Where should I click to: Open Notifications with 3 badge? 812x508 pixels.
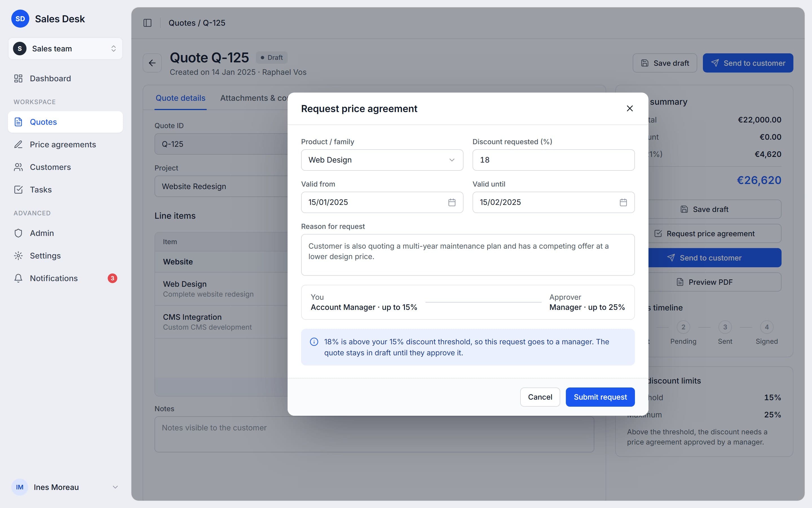click(x=65, y=278)
